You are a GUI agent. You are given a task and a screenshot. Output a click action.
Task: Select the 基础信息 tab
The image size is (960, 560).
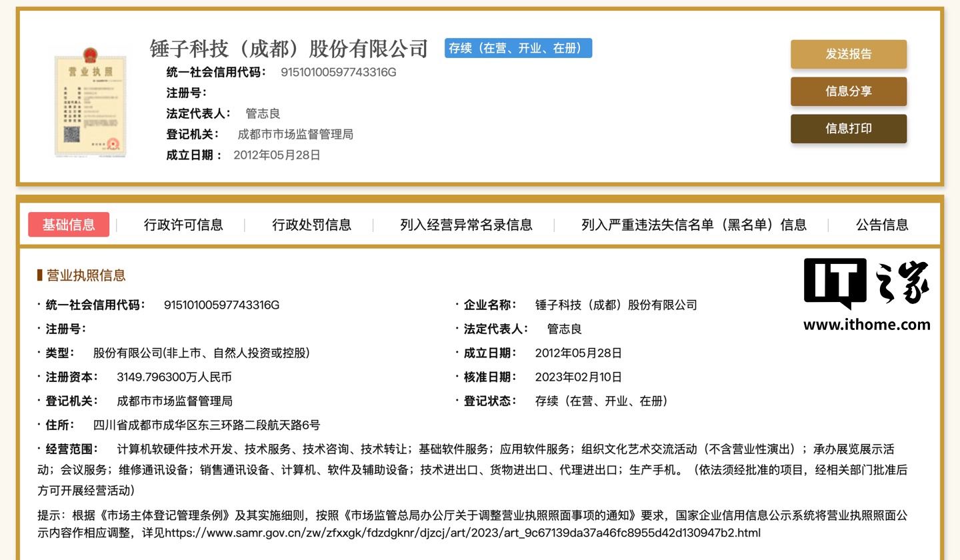pos(69,225)
